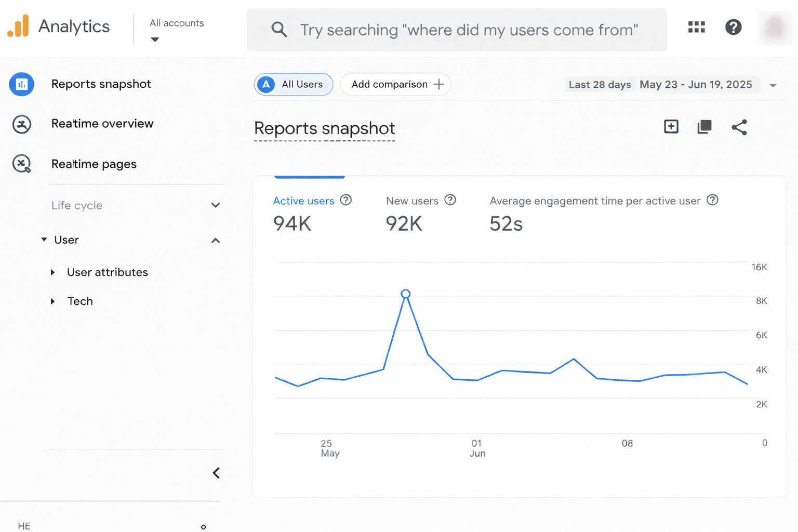The image size is (798, 532).
Task: Click the add to dashboard plus icon
Action: (x=671, y=127)
